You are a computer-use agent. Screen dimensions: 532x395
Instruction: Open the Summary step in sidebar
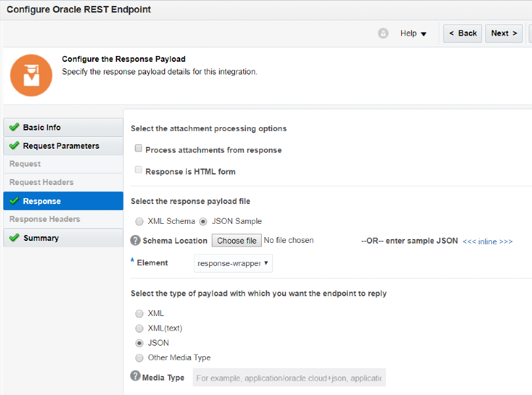[41, 238]
